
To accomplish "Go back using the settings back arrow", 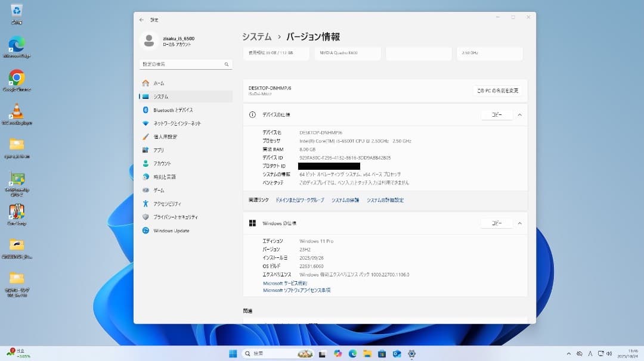I will 141,19.
